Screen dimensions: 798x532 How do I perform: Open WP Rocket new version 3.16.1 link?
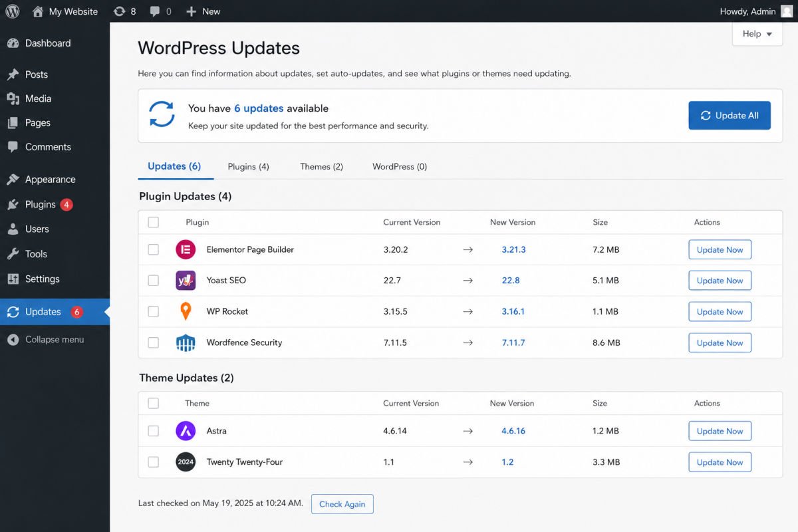click(513, 311)
